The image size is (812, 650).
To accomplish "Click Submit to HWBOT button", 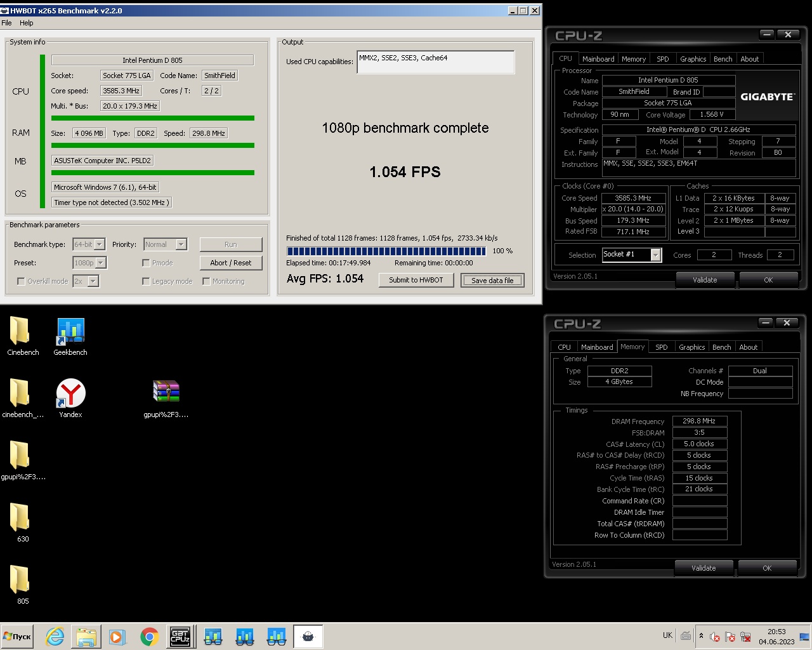I will point(416,280).
